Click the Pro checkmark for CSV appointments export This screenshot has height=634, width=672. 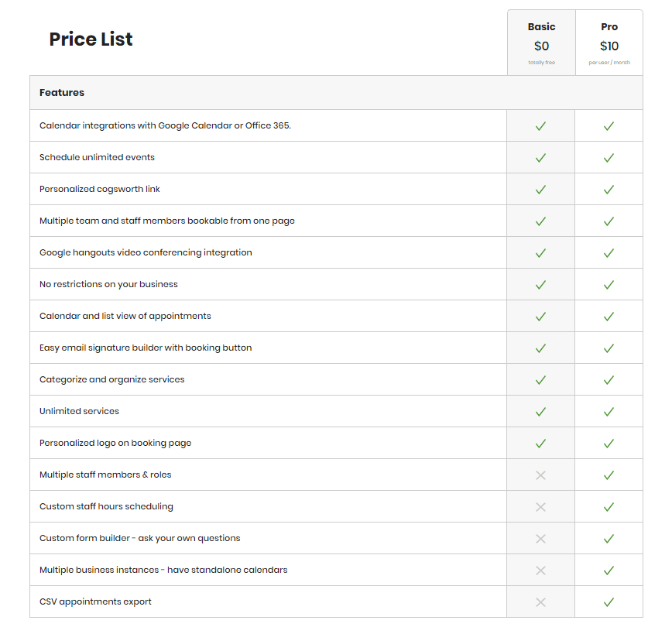pyautogui.click(x=609, y=601)
